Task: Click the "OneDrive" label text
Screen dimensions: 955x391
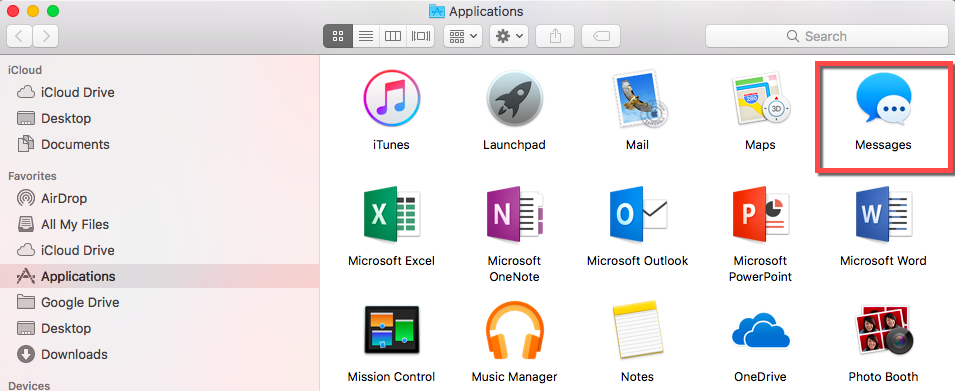Action: [x=760, y=376]
